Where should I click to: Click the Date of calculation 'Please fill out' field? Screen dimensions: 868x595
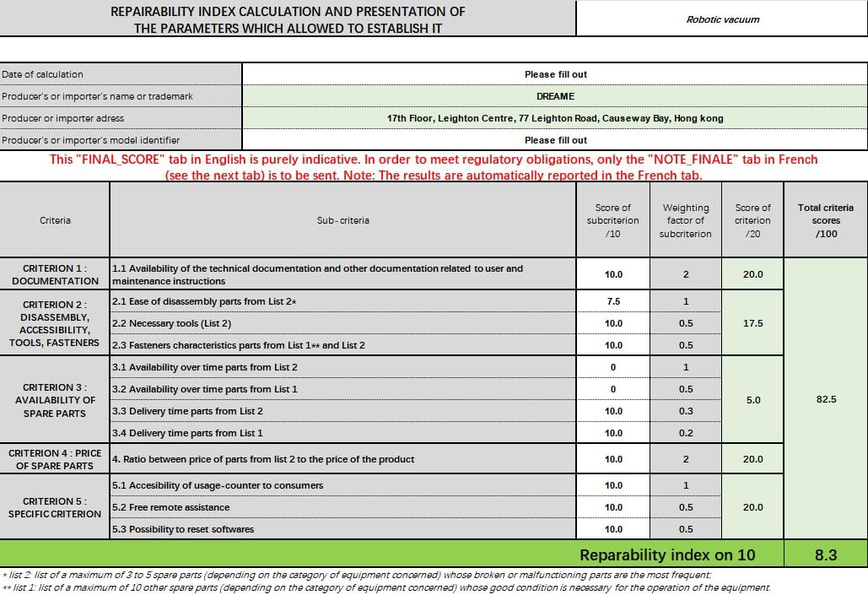coord(555,74)
